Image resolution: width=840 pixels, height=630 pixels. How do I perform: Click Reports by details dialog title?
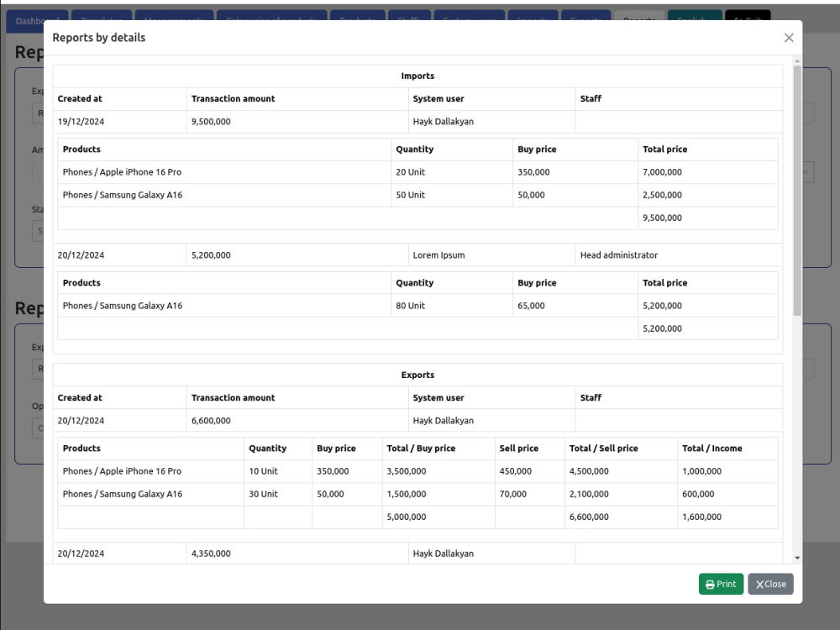click(x=98, y=38)
